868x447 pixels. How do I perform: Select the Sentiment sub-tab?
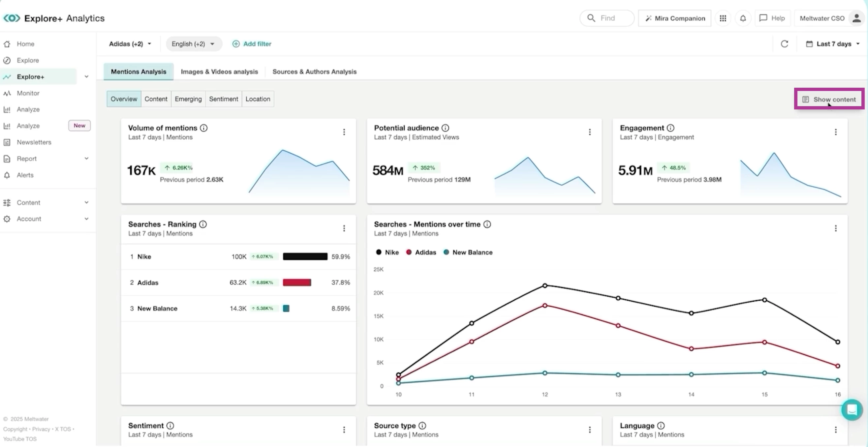[x=223, y=99]
